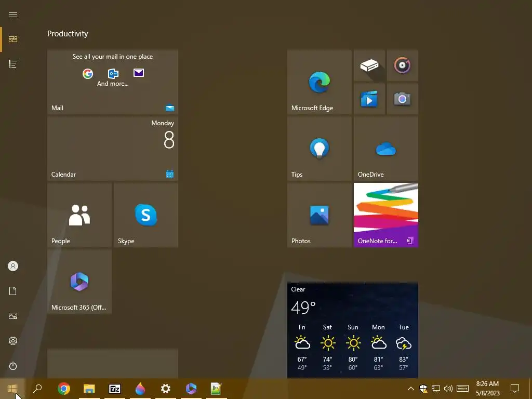Open the OneDrive tile
The image size is (532, 399).
[386, 148]
